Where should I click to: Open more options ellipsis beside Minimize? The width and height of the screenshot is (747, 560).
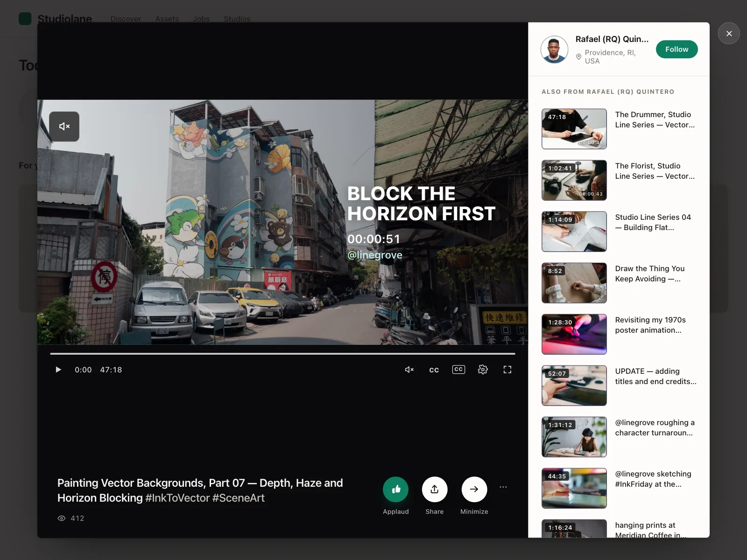(x=503, y=487)
